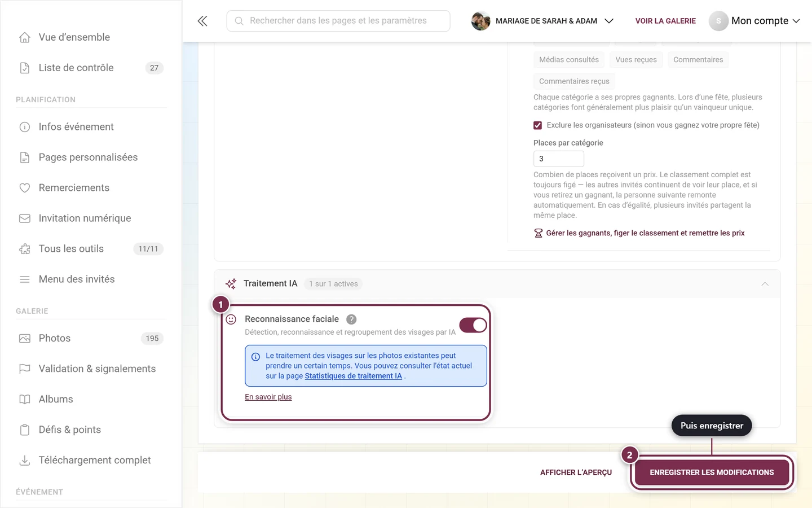Image resolution: width=812 pixels, height=508 pixels.
Task: Toggle the Commentaires reçus category chip
Action: point(574,81)
